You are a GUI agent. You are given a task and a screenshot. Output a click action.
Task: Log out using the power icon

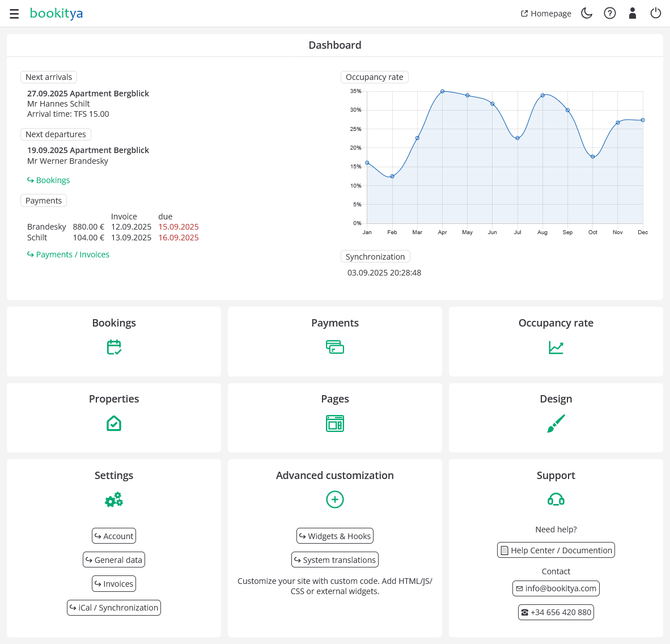(656, 14)
